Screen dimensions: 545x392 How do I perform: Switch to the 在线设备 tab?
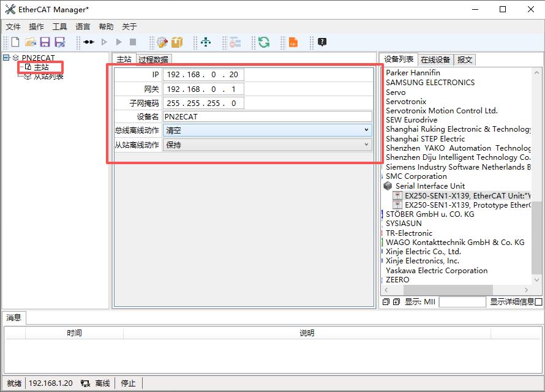435,59
